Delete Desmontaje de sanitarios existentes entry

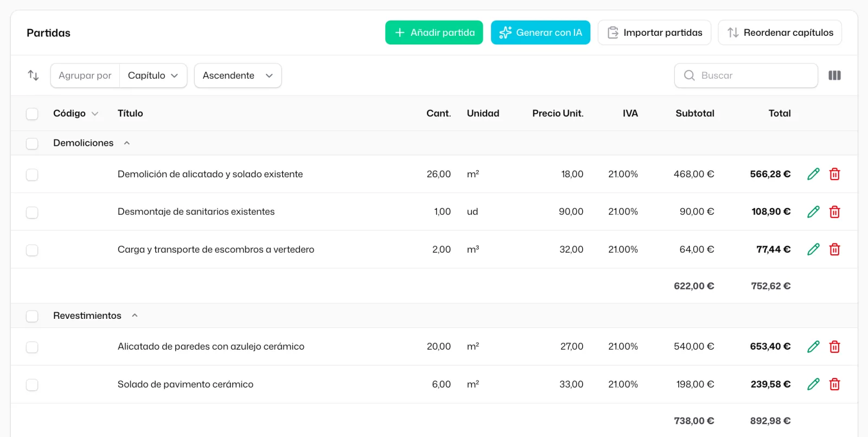click(834, 212)
